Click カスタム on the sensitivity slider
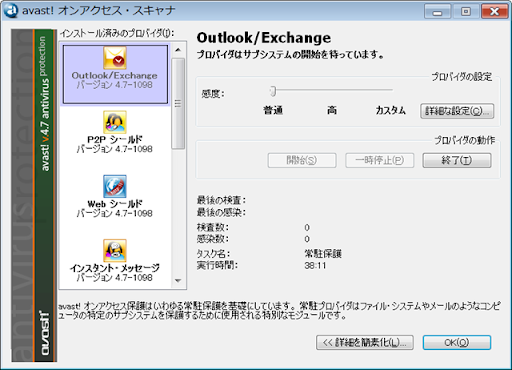The height and width of the screenshot is (370, 512). coord(390,110)
